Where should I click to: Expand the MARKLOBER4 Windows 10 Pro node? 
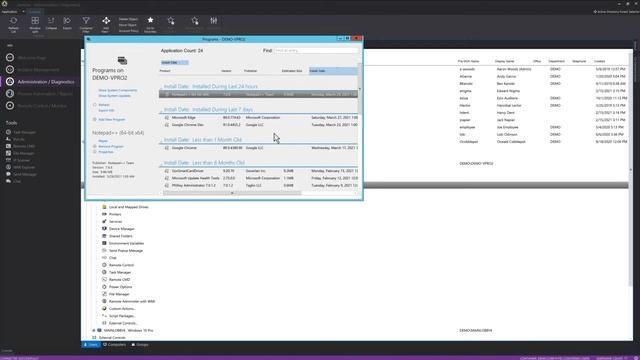(x=93, y=331)
